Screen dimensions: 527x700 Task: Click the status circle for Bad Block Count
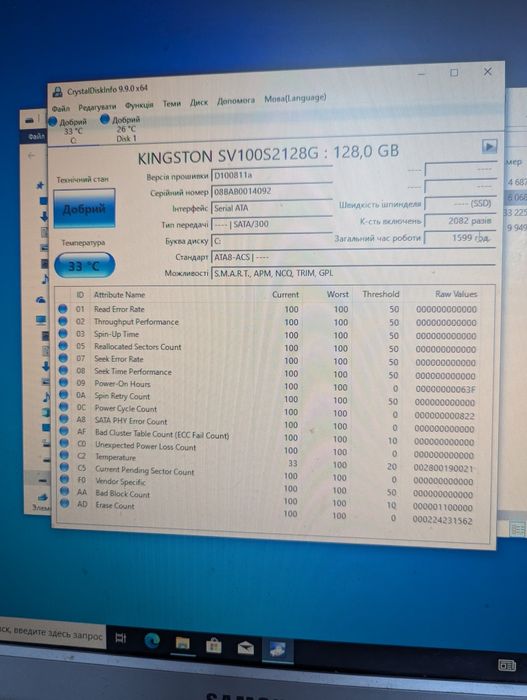(x=65, y=491)
